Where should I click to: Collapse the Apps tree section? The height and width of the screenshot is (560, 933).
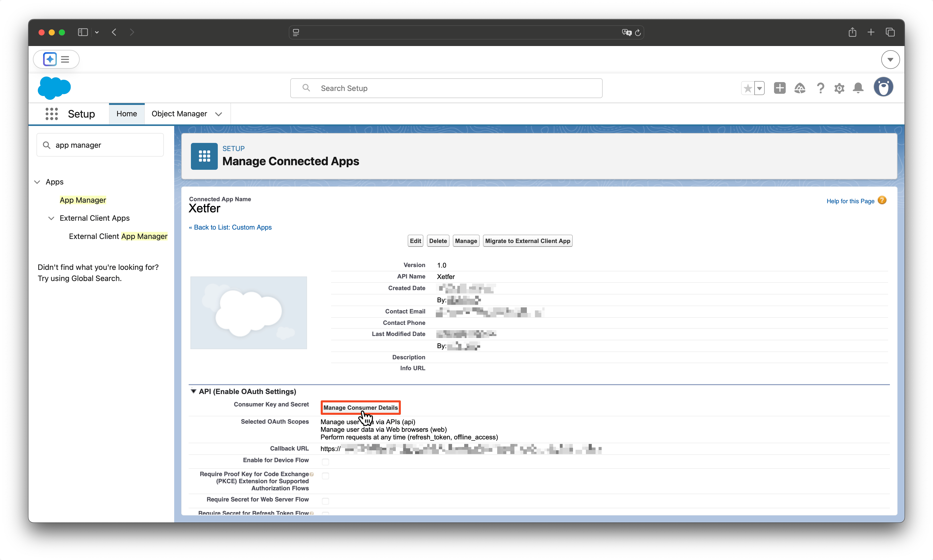tap(37, 182)
